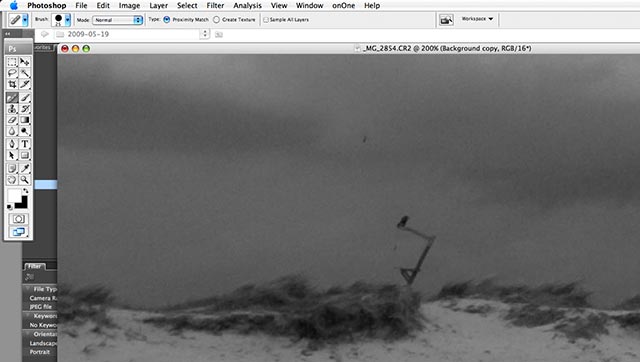This screenshot has width=640, height=362.
Task: Enable Sample All Layers checkbox
Action: [266, 20]
